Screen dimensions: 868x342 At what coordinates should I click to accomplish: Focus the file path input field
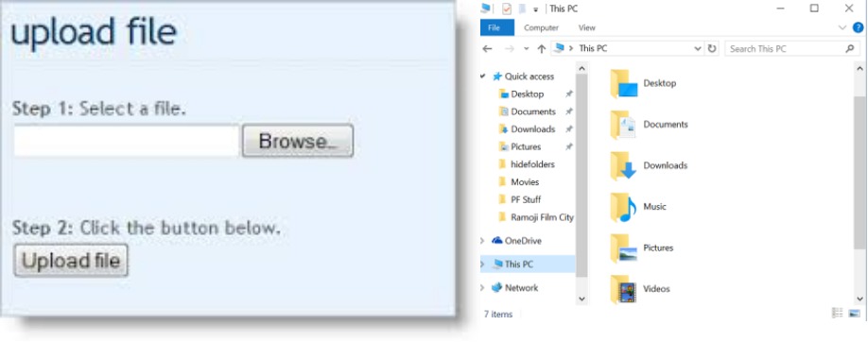(x=126, y=141)
